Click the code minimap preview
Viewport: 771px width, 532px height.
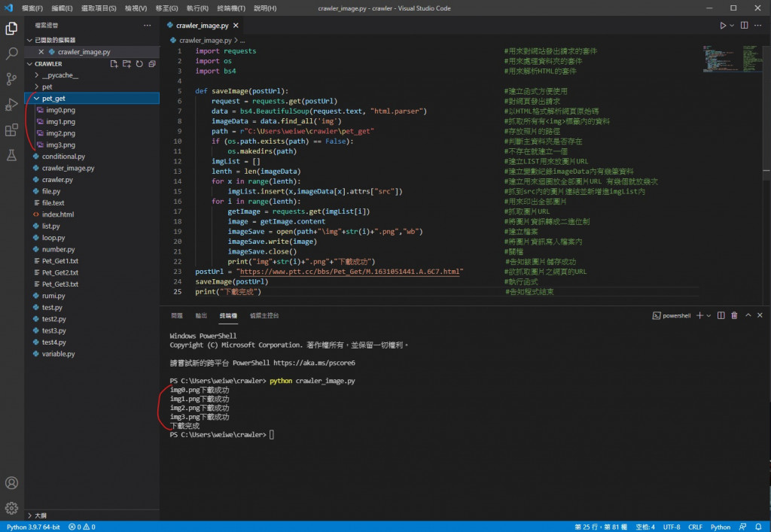coord(733,59)
